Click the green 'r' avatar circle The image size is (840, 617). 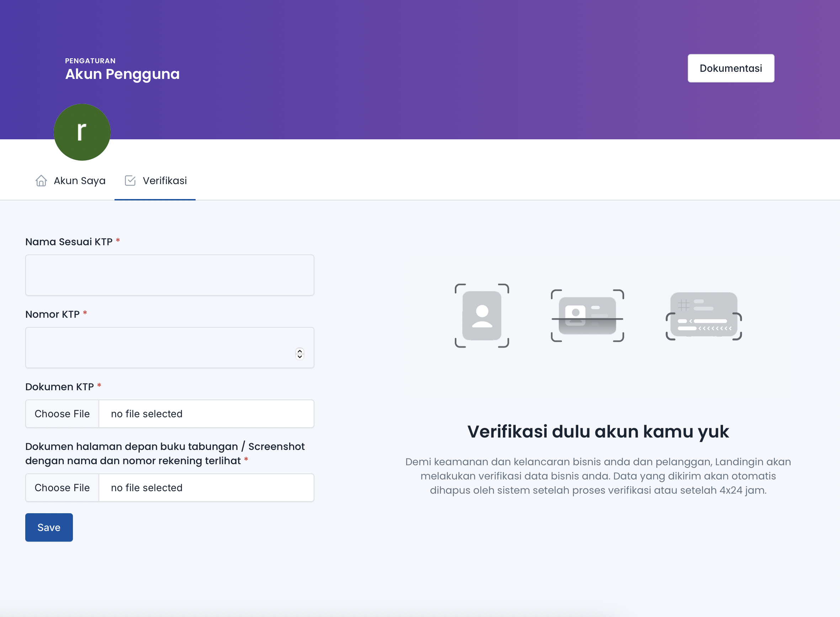point(82,132)
